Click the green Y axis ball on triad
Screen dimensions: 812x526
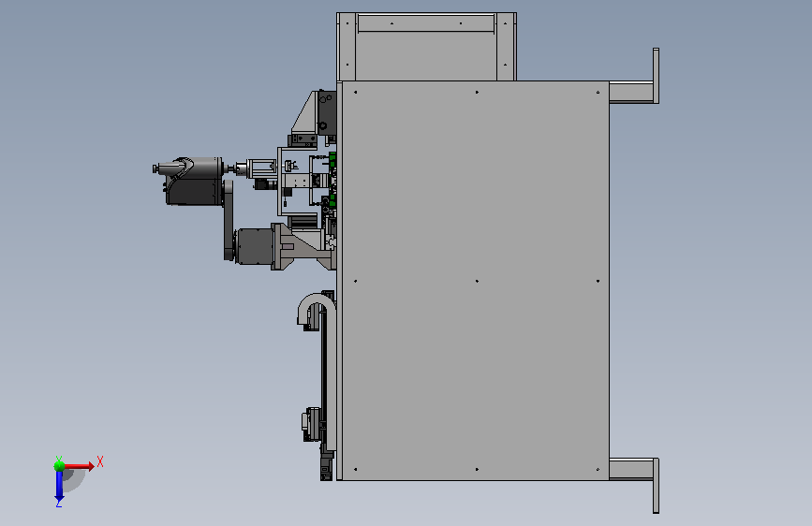[59, 466]
